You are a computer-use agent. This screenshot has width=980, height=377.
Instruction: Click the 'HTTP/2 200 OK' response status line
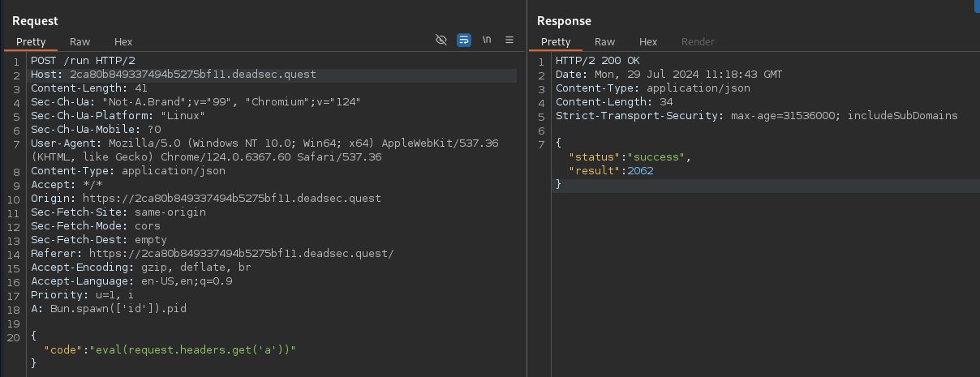598,61
